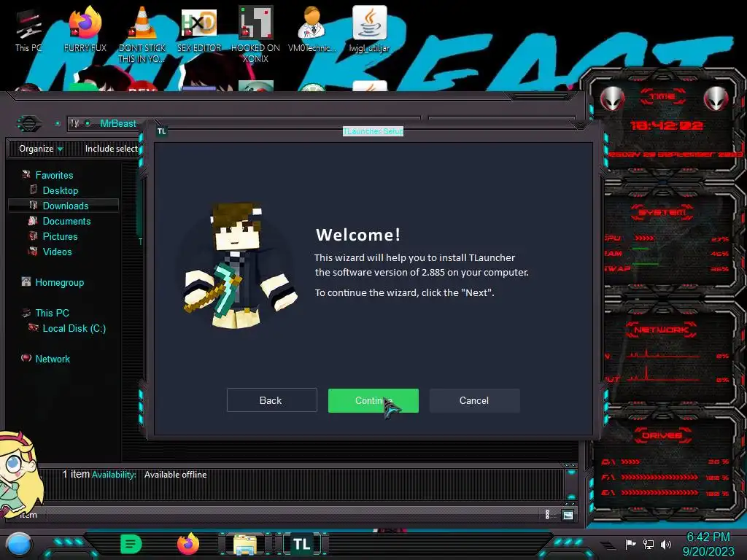Click the Action Center flag tray icon
The image size is (747, 560).
631,544
